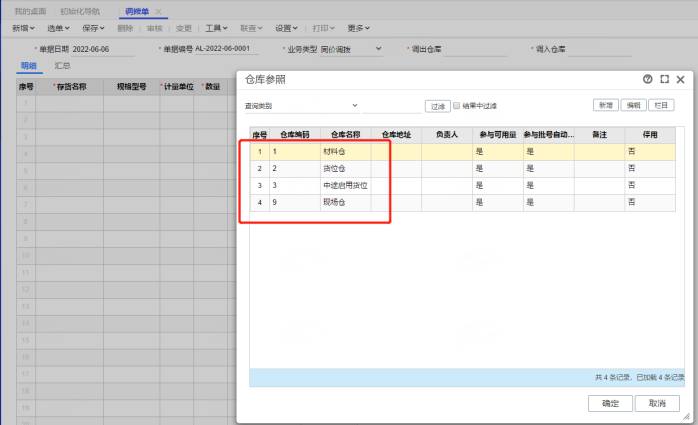Toggle 结果中过滤 checkbox
Image resolution: width=698 pixels, height=425 pixels.
click(x=456, y=105)
